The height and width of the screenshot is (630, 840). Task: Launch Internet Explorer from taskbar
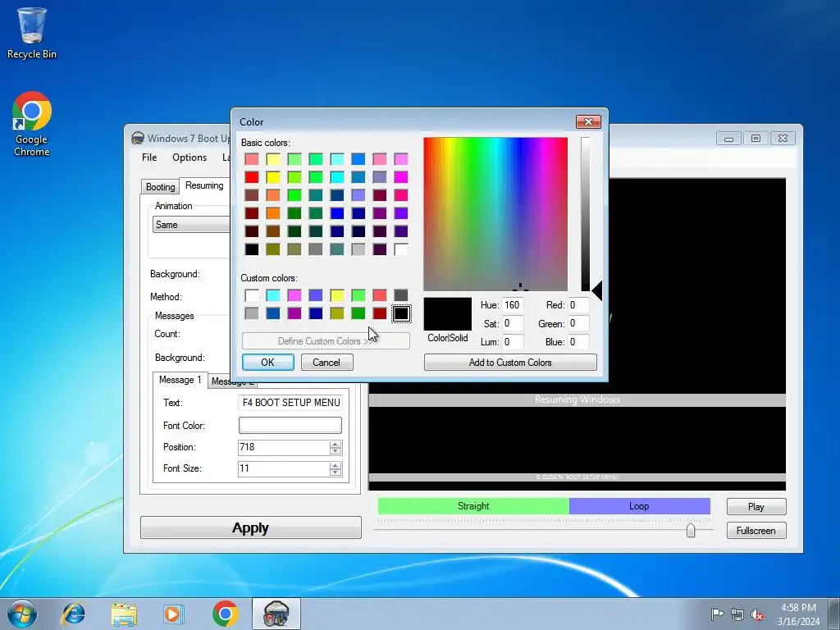[73, 614]
